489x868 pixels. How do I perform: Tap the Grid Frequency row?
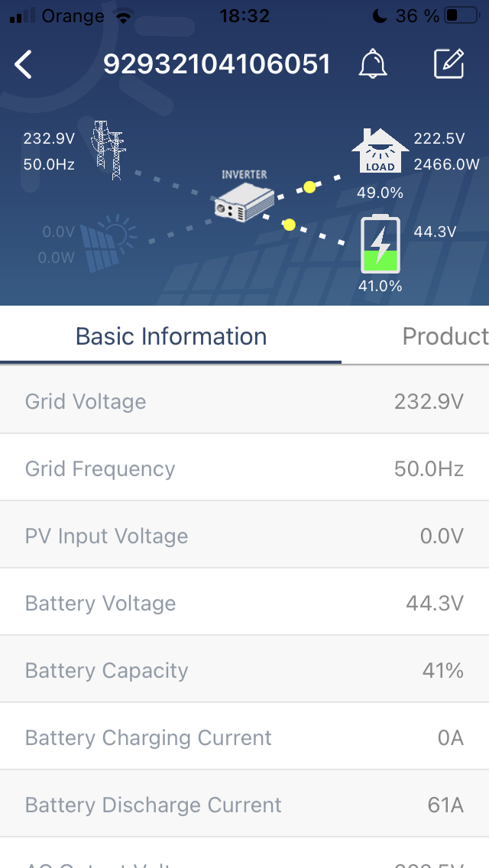[x=244, y=468]
